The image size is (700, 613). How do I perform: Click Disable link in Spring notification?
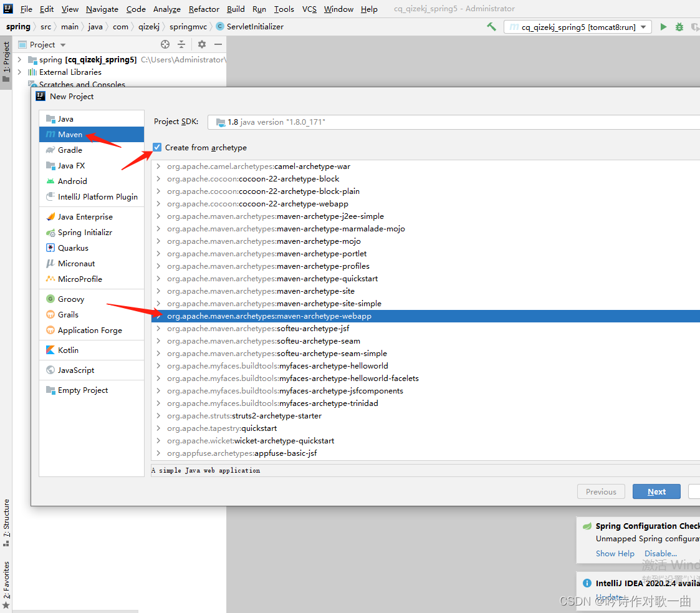pyautogui.click(x=660, y=553)
